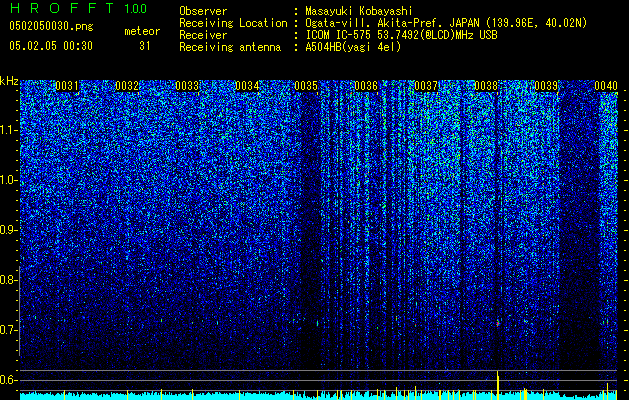Click the 0039 time marker
The height and width of the screenshot is (400, 629).
point(546,86)
